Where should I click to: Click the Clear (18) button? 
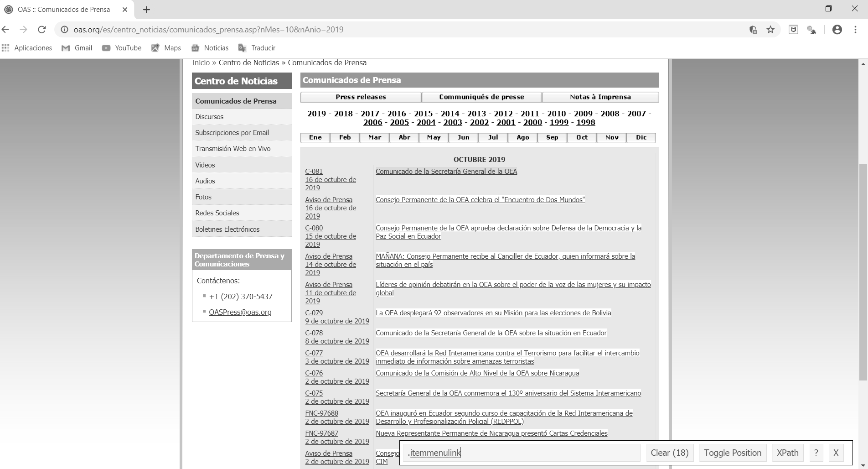(669, 453)
